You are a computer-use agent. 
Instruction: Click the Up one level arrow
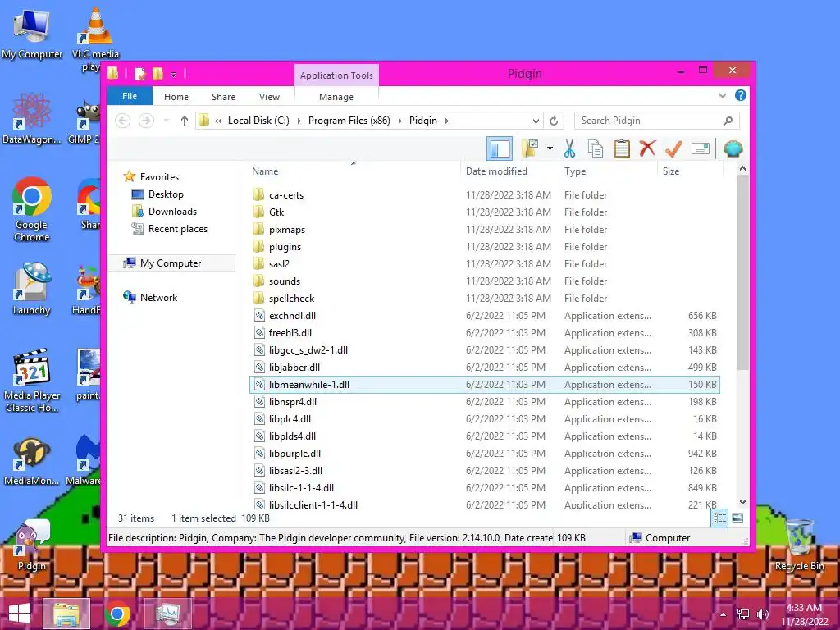pyautogui.click(x=185, y=121)
